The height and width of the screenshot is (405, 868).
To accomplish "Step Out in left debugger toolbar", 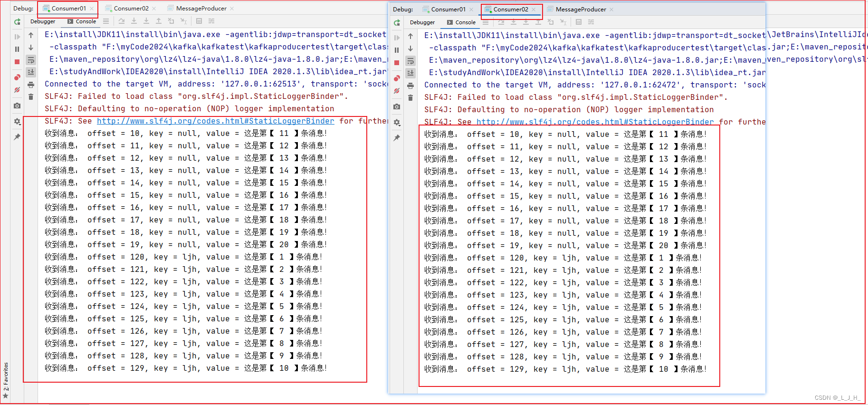I will [159, 21].
